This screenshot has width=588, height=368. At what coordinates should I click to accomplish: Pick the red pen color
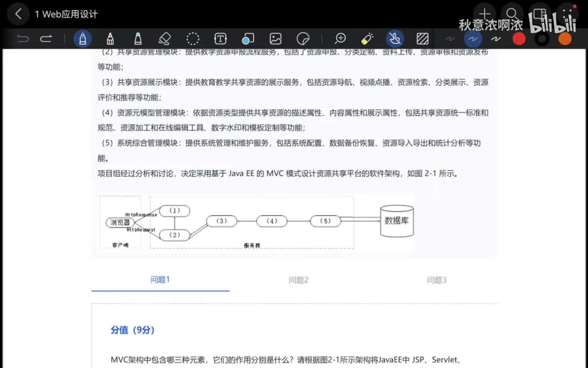(x=519, y=39)
